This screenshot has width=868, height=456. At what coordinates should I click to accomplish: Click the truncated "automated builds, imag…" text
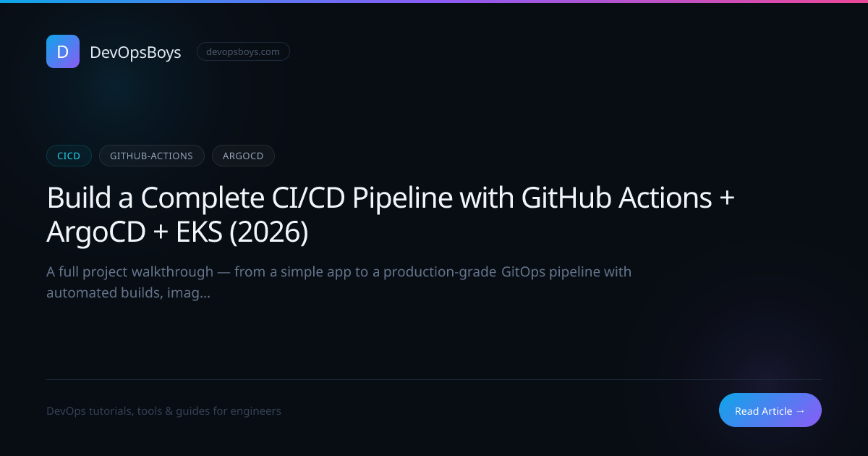(x=128, y=293)
